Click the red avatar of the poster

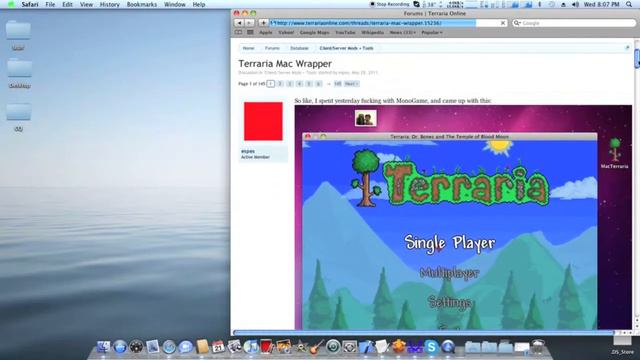coord(263,121)
